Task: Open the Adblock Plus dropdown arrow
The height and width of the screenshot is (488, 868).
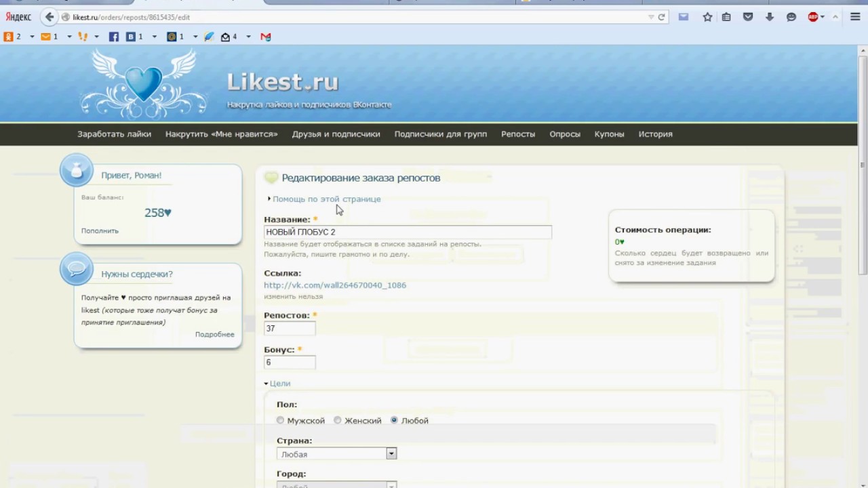Action: 823,17
